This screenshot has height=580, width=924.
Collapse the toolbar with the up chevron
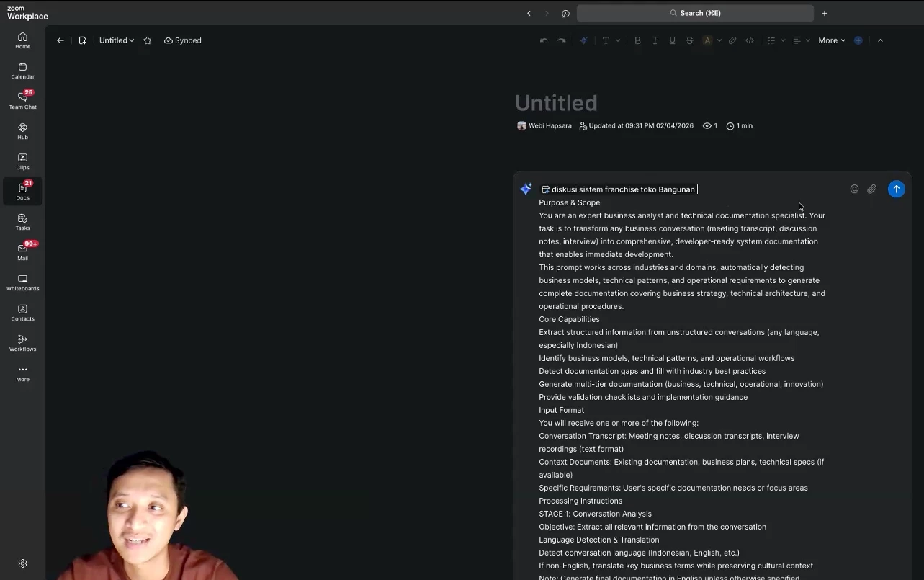[880, 40]
